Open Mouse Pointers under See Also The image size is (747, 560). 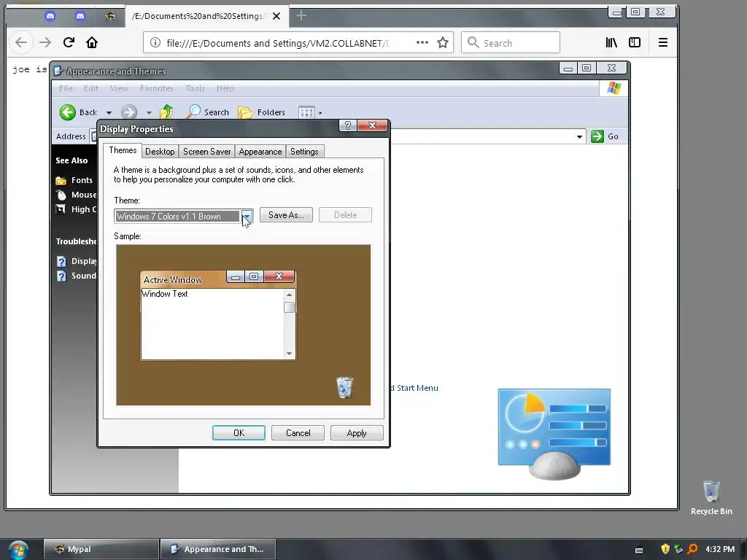[x=76, y=195]
